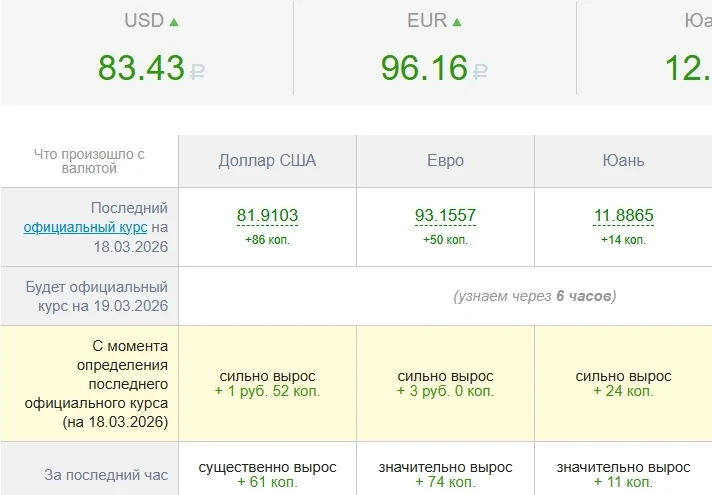Select the "Евро" column header
Viewport: 712px width, 495px height.
(445, 161)
